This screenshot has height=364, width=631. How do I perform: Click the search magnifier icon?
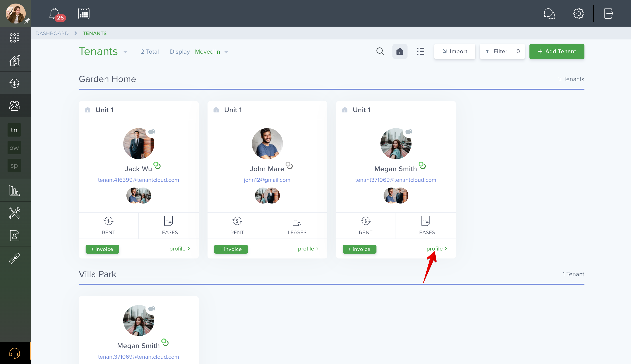pos(380,51)
